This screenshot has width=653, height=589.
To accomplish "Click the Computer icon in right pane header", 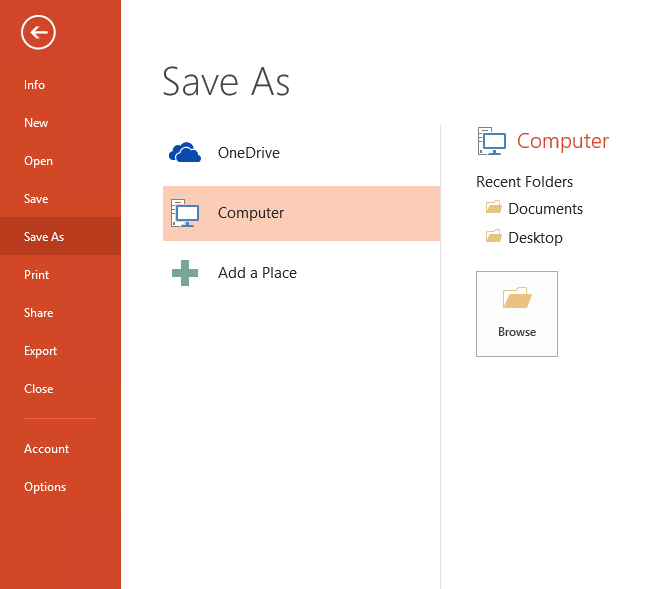I will point(491,142).
